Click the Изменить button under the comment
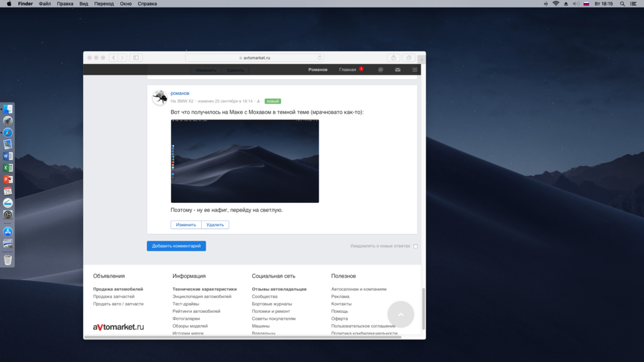The width and height of the screenshot is (644, 362). (x=186, y=225)
